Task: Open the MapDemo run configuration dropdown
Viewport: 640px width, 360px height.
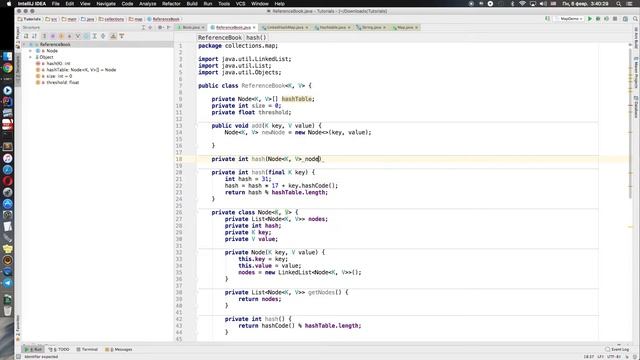Action: tap(570, 19)
